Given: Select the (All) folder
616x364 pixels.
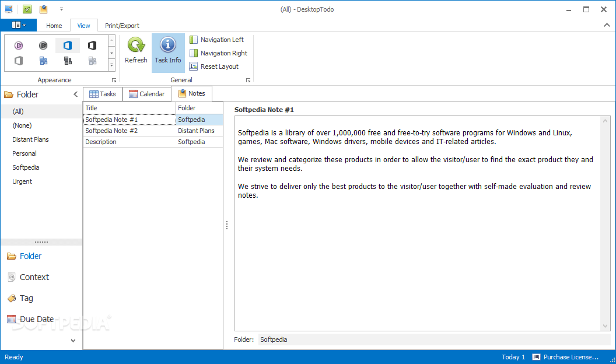Looking at the screenshot, I should [x=41, y=111].
